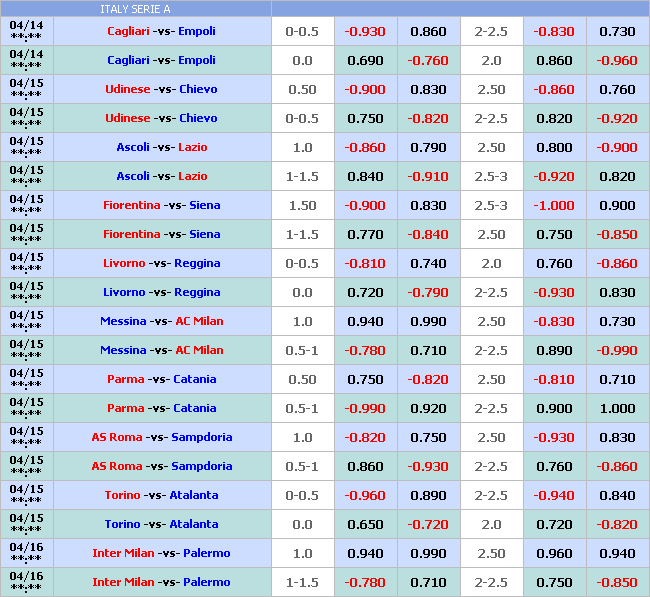
Task: Open Udinese vs Chievo match with 0.50 handicap
Action: pos(161,89)
